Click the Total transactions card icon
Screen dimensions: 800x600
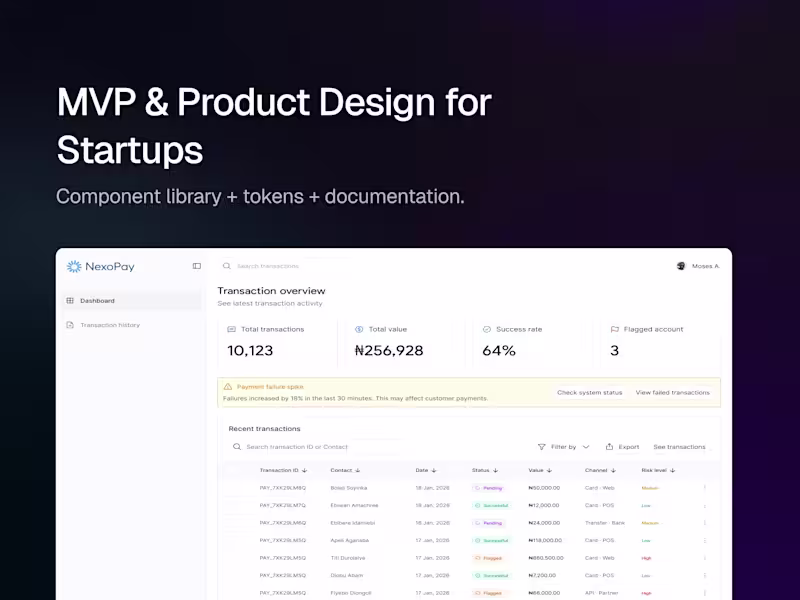[x=232, y=329]
